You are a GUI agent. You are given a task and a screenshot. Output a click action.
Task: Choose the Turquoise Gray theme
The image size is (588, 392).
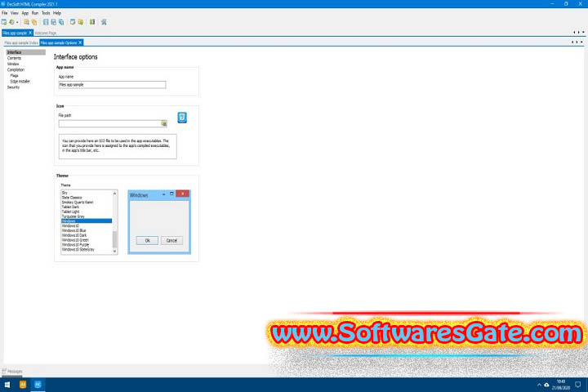(87, 216)
